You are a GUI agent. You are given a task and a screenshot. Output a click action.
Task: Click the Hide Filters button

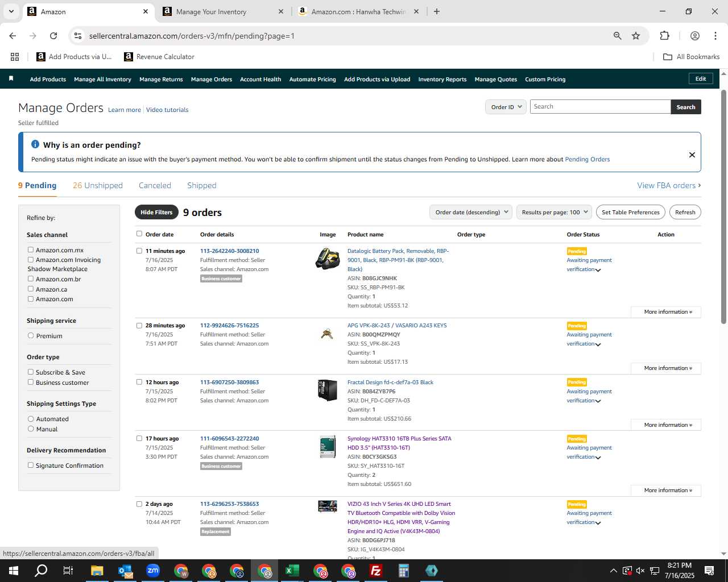156,212
